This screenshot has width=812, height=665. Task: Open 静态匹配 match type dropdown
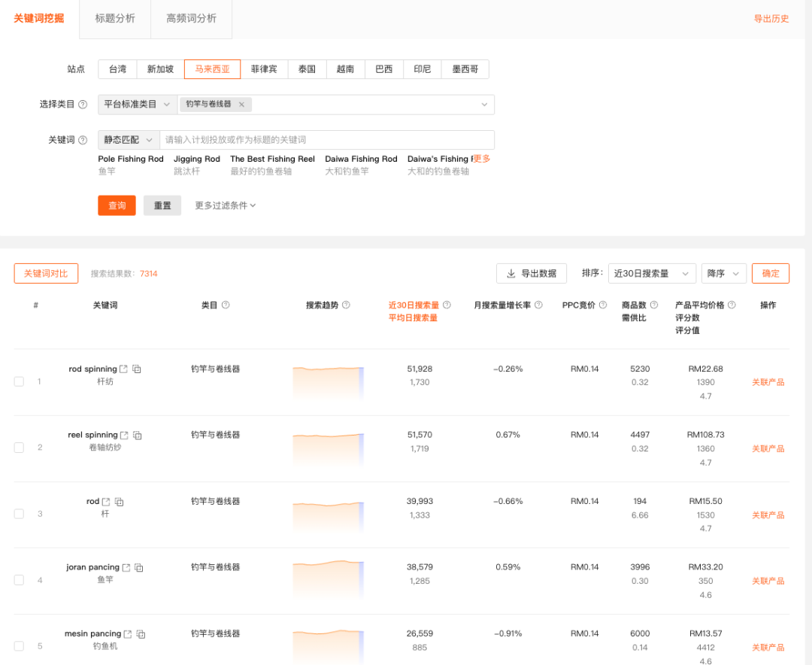tap(129, 140)
